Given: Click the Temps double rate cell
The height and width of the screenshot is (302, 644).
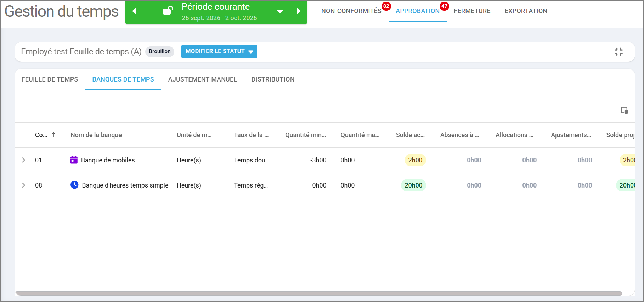Looking at the screenshot, I should [252, 160].
